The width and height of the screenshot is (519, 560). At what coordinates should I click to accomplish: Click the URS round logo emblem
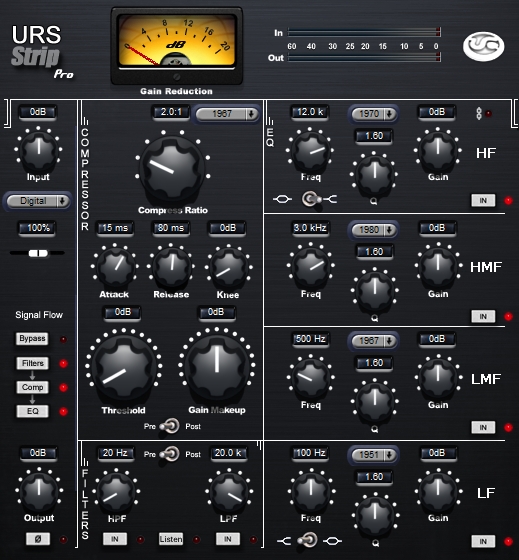[x=483, y=46]
